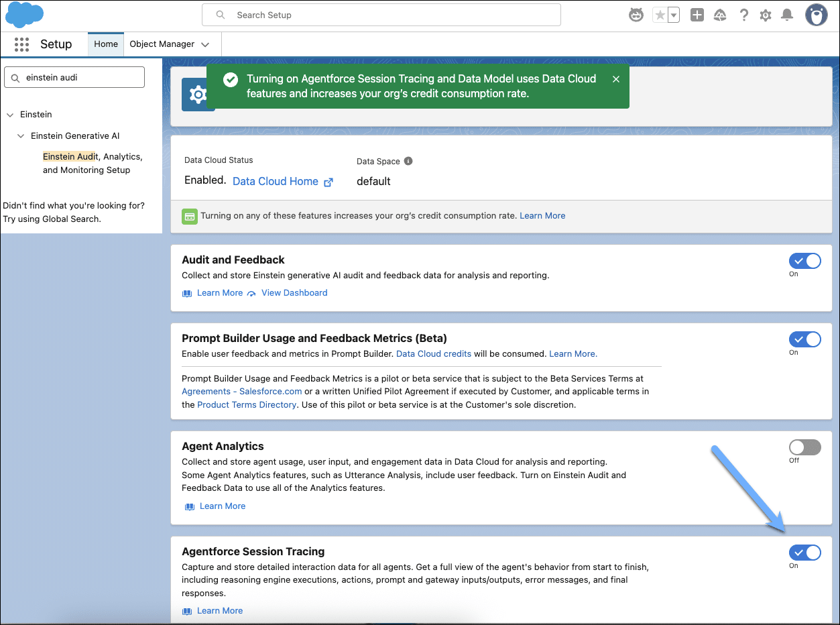
Task: Enable the Agent Analytics toggle
Action: (805, 447)
